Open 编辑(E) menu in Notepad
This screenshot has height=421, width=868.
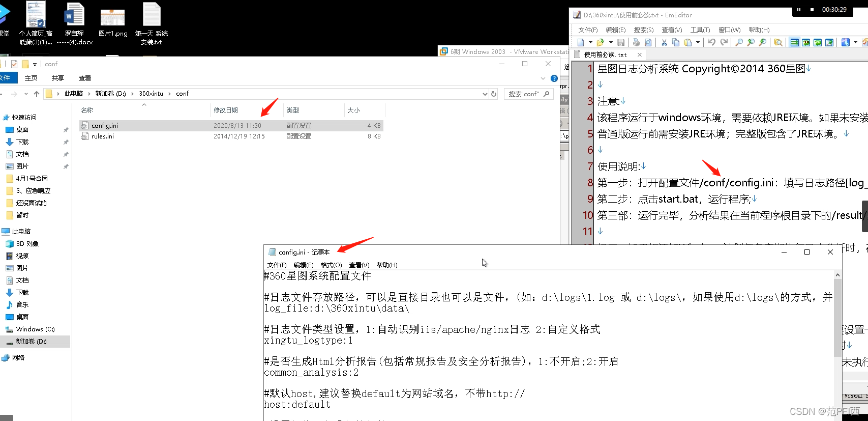tap(304, 265)
